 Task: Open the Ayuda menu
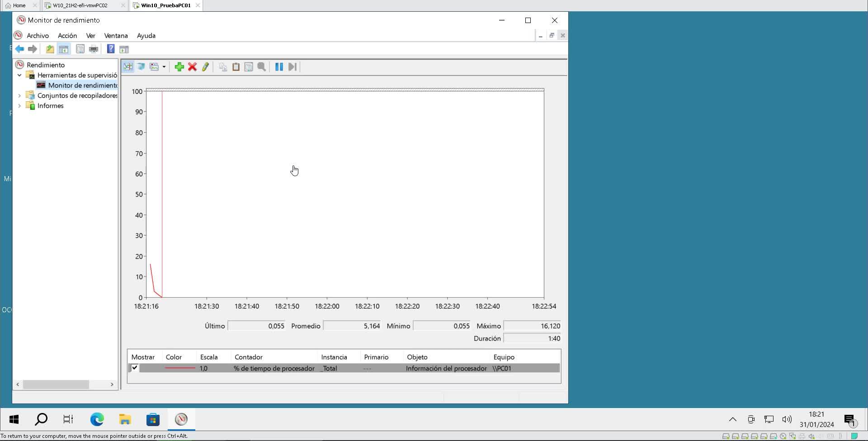tap(146, 36)
